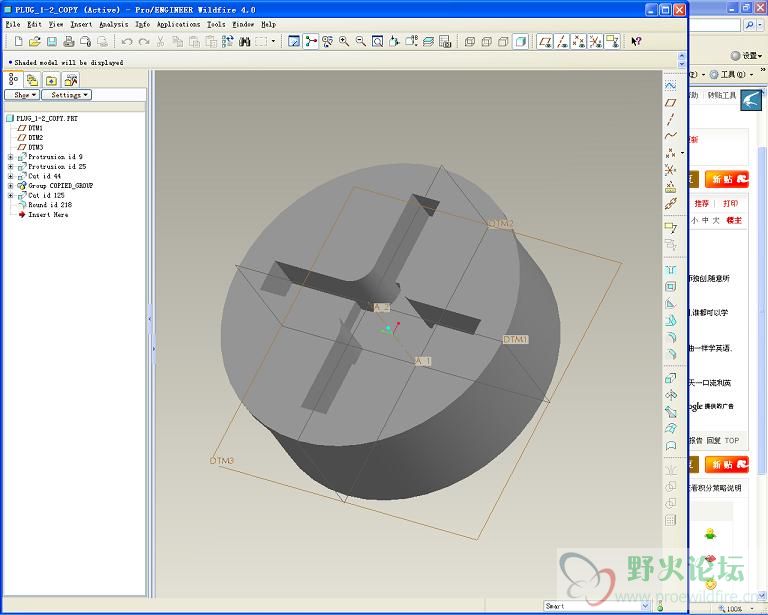This screenshot has height=615, width=768.
Task: Toggle datum points display
Action: pyautogui.click(x=579, y=42)
